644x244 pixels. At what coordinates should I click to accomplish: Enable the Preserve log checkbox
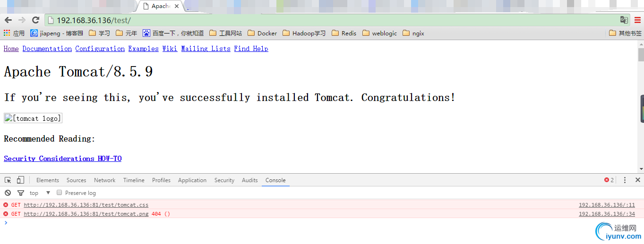(x=60, y=193)
